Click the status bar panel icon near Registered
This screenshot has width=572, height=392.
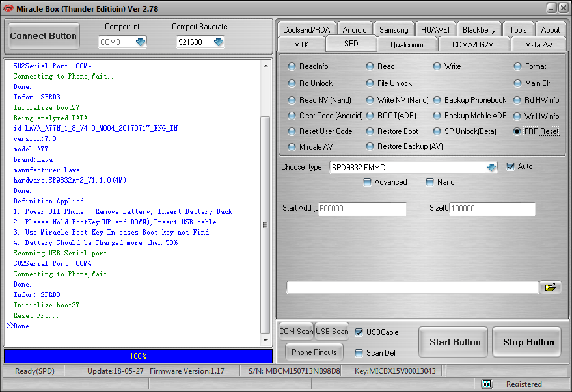pyautogui.click(x=486, y=384)
